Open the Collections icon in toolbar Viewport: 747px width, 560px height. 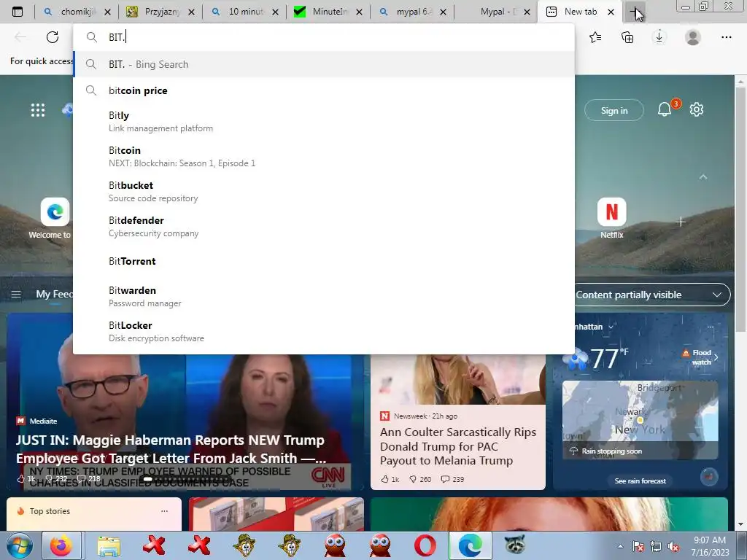(627, 37)
